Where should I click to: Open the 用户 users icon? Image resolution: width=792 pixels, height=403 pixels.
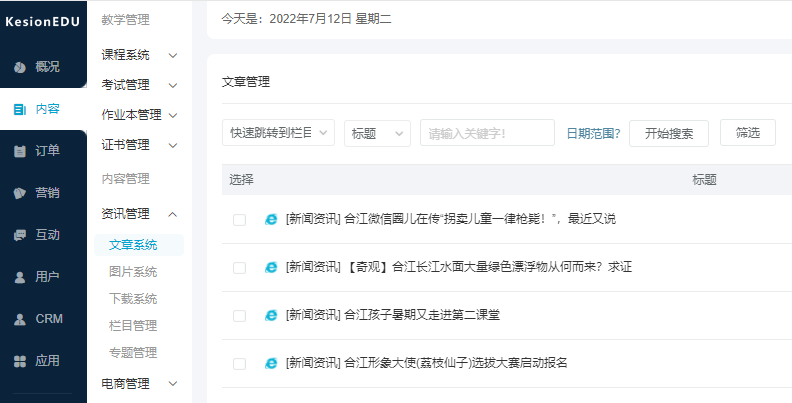(20, 277)
